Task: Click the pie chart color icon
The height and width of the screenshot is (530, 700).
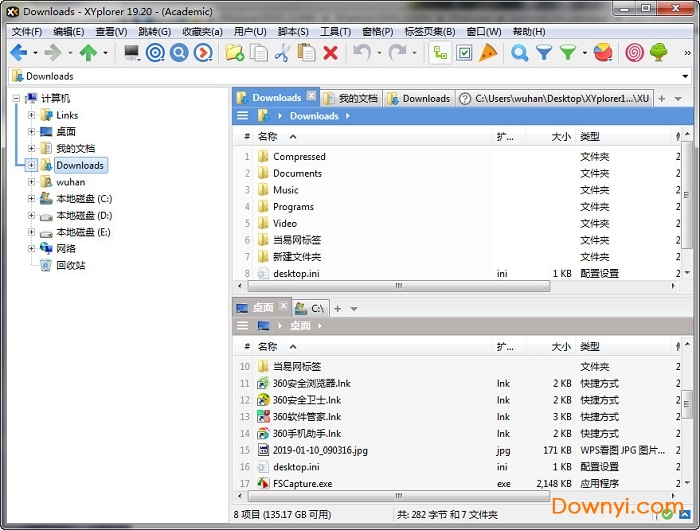Action: pyautogui.click(x=603, y=53)
